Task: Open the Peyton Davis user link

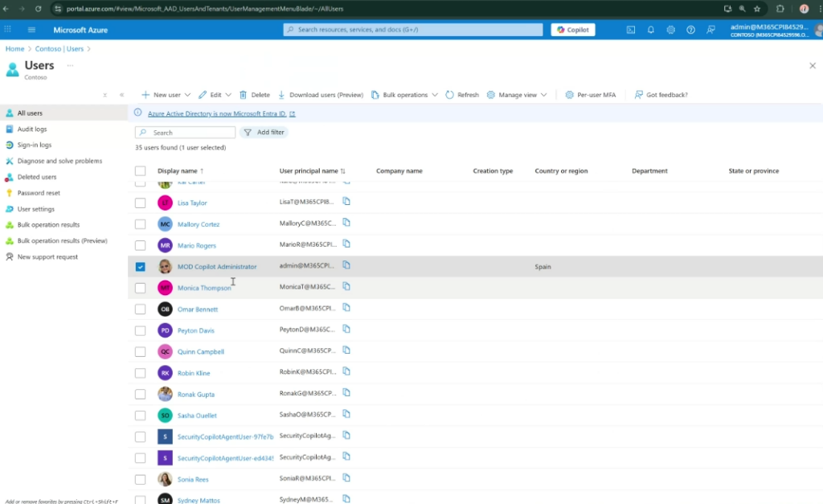Action: [x=195, y=330]
